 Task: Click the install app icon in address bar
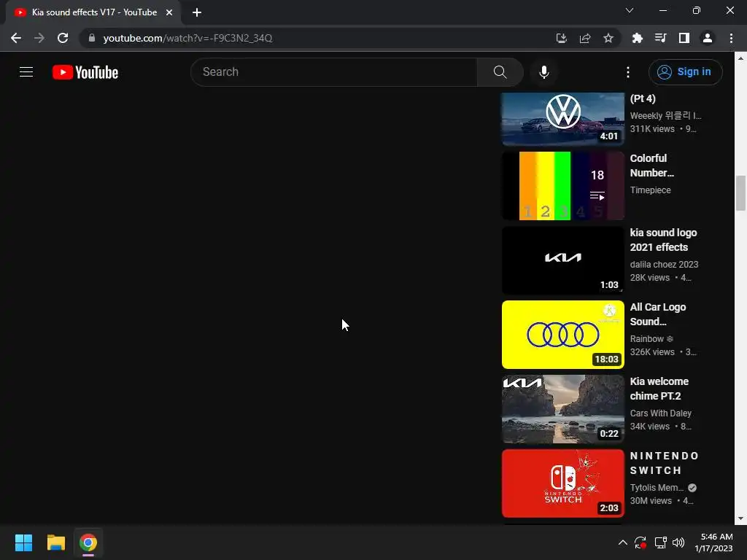pyautogui.click(x=561, y=38)
